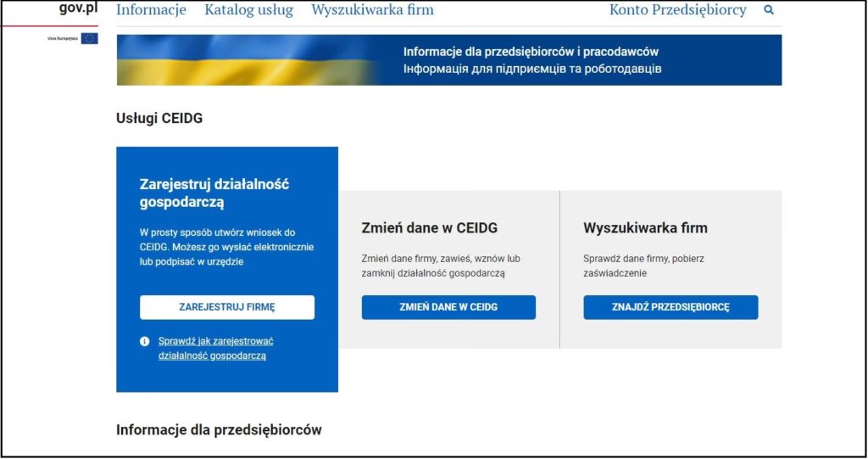Open link Sprawdź jak zarejestrować działalność gospodarczą
Image resolution: width=868 pixels, height=459 pixels.
click(x=215, y=349)
